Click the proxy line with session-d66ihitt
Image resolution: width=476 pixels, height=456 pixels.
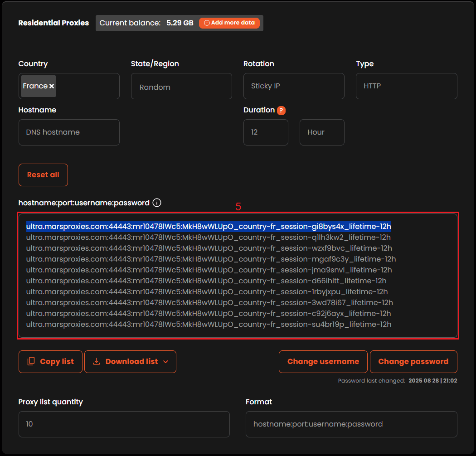point(206,281)
